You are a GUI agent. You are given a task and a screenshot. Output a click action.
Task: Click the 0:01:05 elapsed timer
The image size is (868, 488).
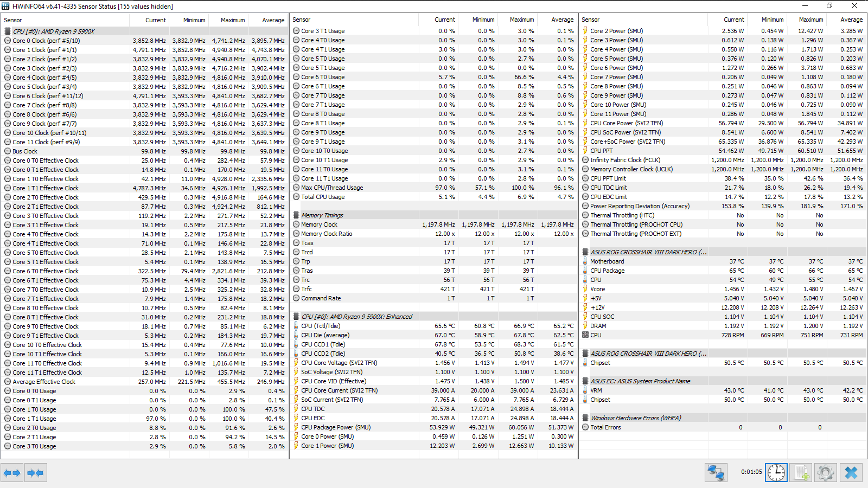751,472
